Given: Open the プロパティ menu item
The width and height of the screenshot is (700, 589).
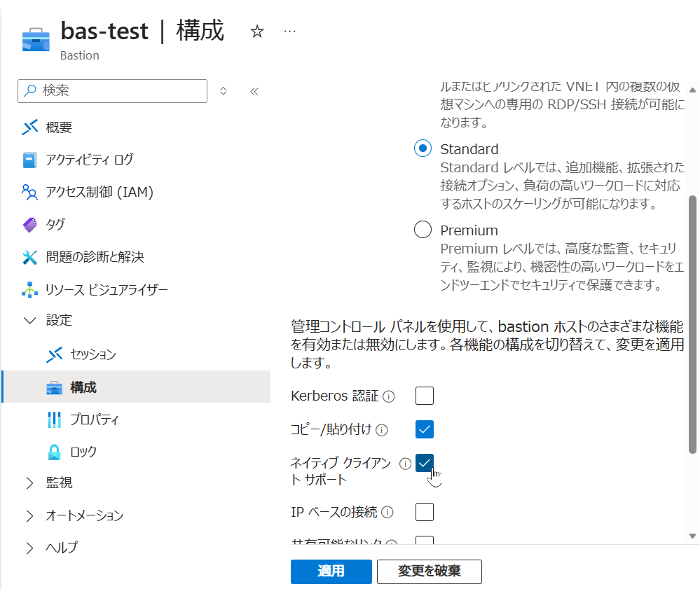Looking at the screenshot, I should pyautogui.click(x=94, y=420).
